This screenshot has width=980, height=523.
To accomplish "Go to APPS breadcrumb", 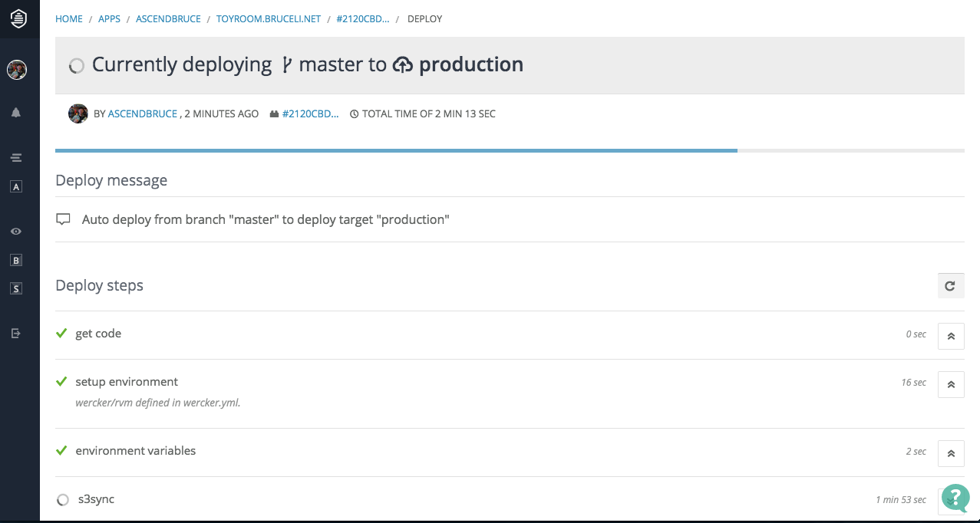I will [x=109, y=19].
